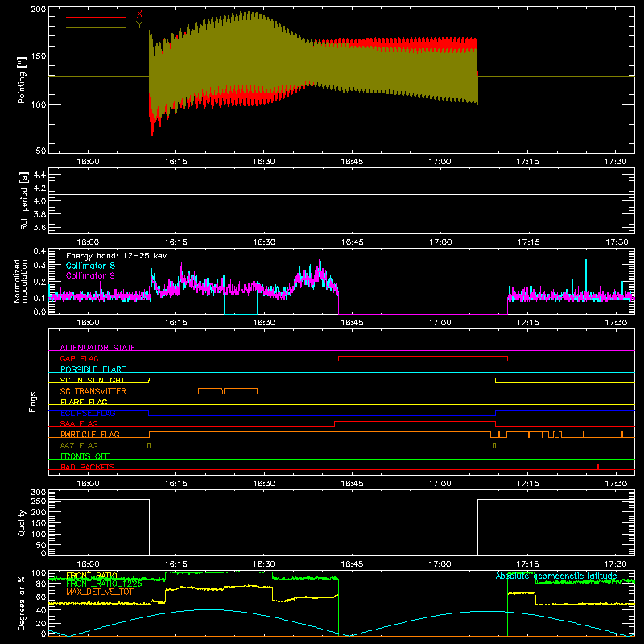Click the FRONT_RATIO_1225 legend label

(104, 584)
